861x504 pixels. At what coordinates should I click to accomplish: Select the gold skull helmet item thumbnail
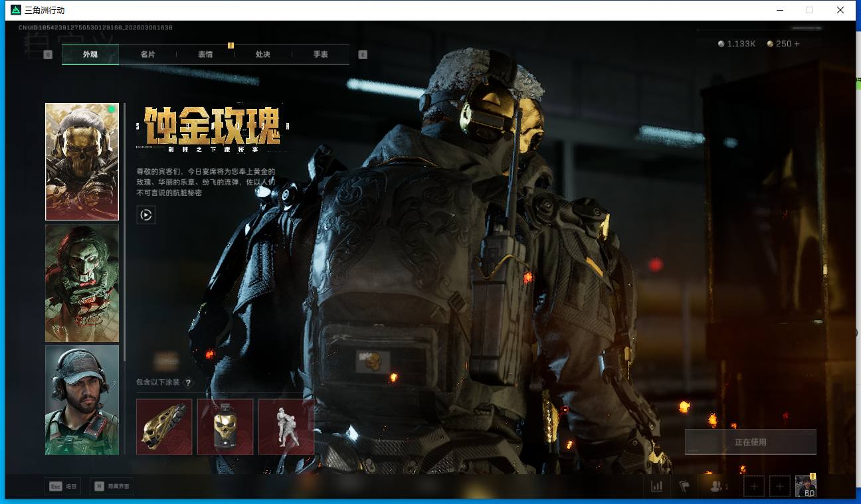coord(225,427)
